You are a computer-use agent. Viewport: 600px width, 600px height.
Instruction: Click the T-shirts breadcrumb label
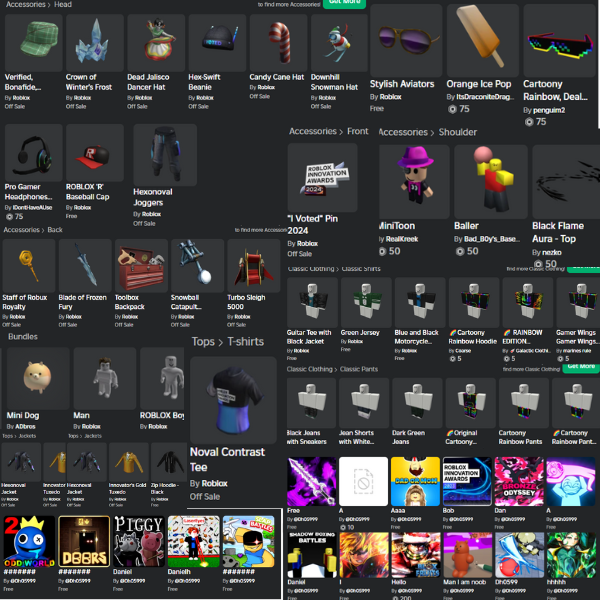[x=245, y=341]
